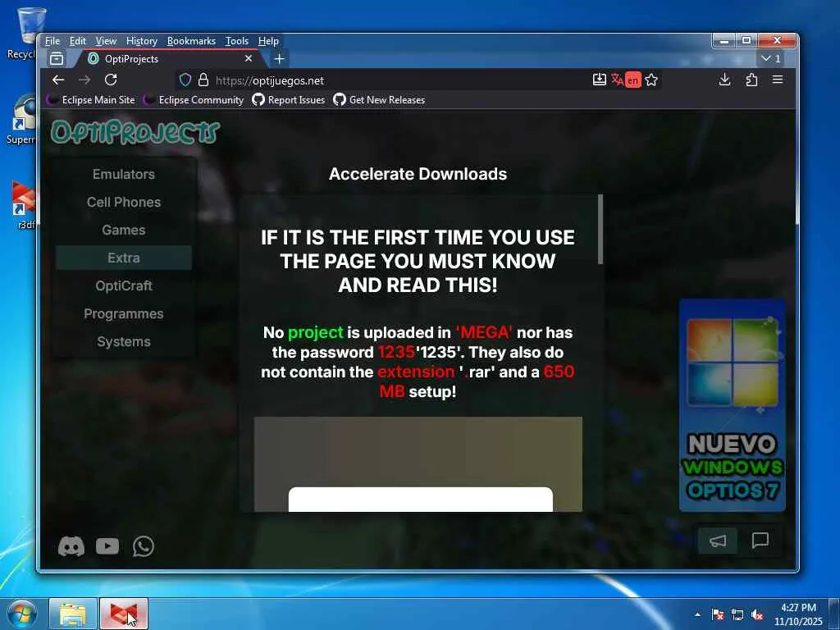
Task: Go to the Emulators section
Action: (124, 174)
